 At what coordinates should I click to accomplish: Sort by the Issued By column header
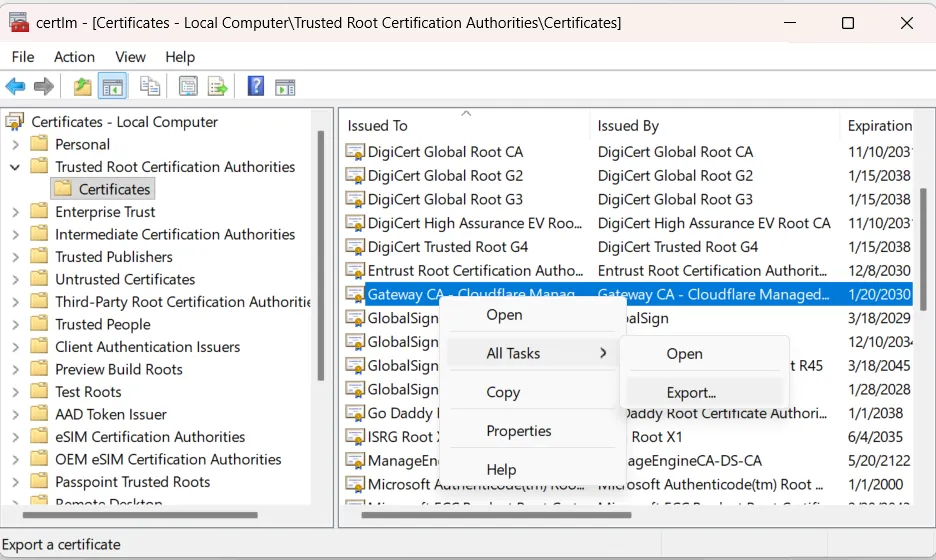pos(715,125)
